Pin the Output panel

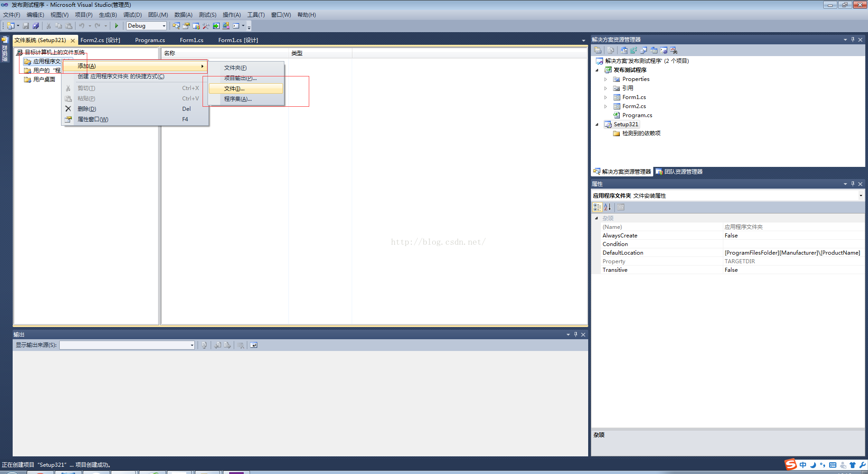coord(576,335)
